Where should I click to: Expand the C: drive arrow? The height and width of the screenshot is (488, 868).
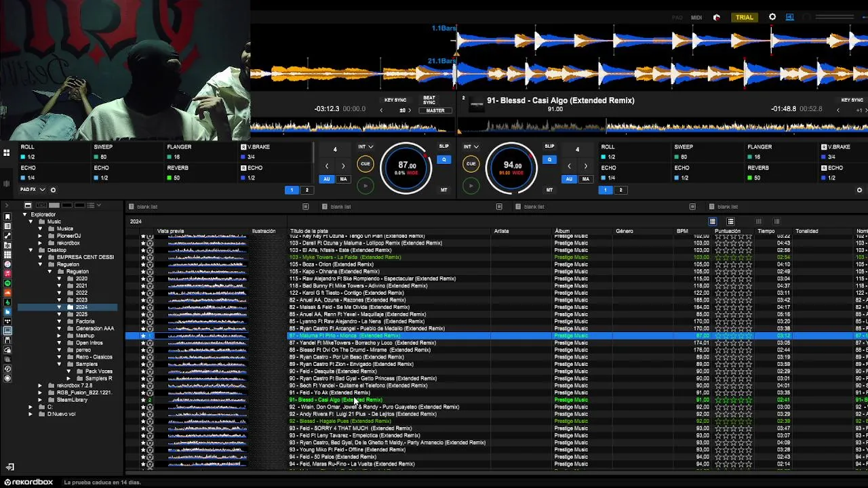tap(31, 407)
